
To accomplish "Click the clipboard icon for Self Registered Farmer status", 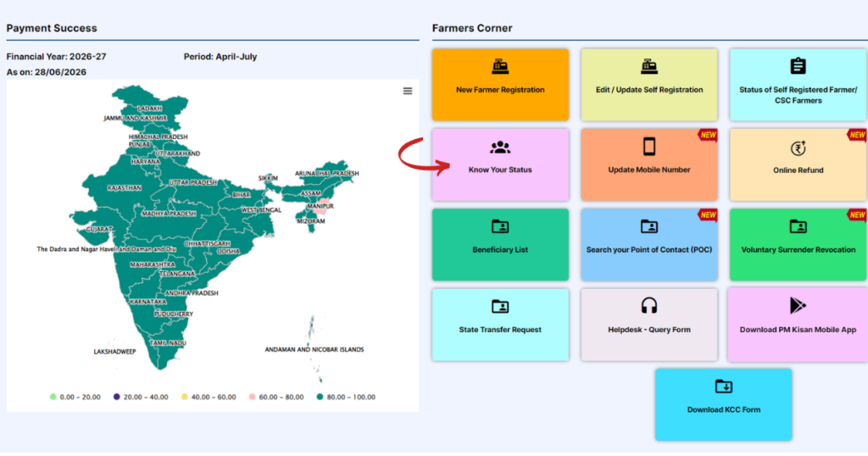I will click(x=798, y=66).
